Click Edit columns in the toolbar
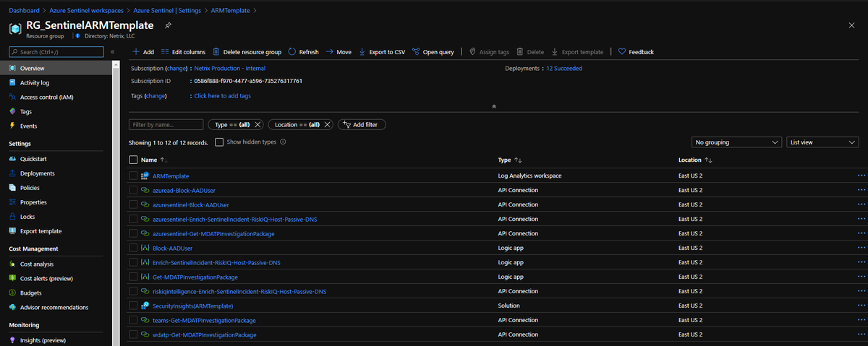This screenshot has width=868, height=346. [x=183, y=52]
